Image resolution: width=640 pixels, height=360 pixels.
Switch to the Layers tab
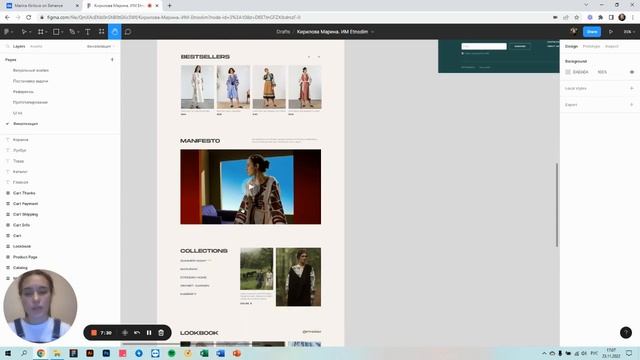[x=19, y=47]
